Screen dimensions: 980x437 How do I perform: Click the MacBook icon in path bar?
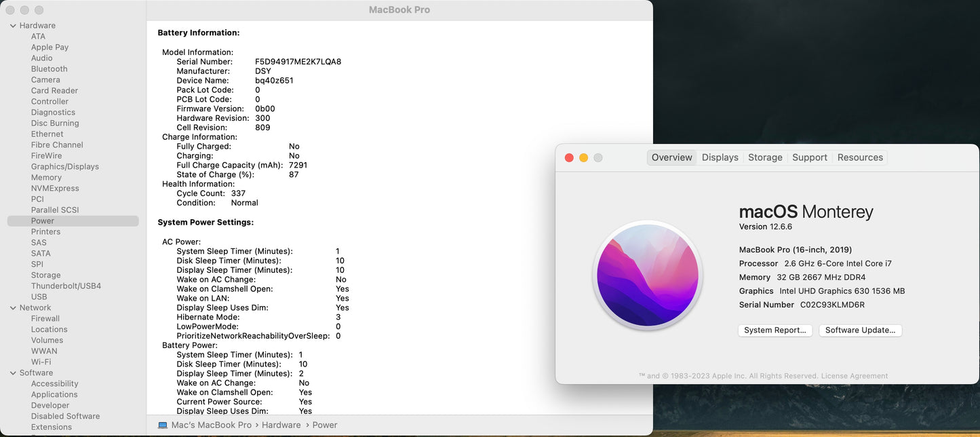pos(163,425)
